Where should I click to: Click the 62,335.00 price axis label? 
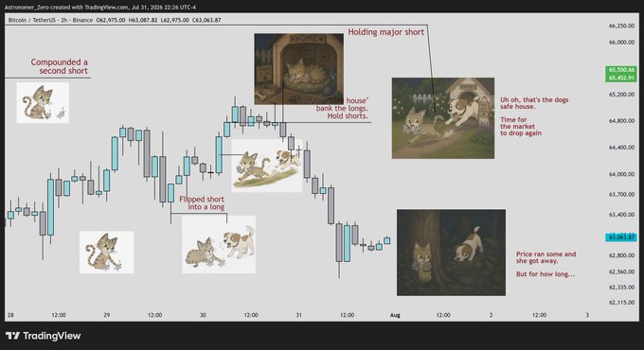pyautogui.click(x=621, y=288)
